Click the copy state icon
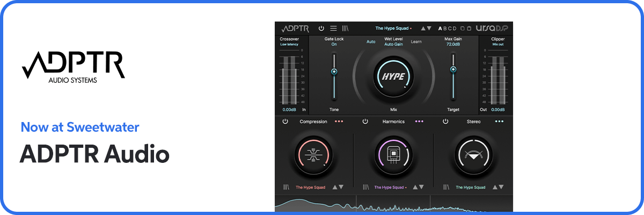Viewport: 644px width, 215px height. point(463,28)
